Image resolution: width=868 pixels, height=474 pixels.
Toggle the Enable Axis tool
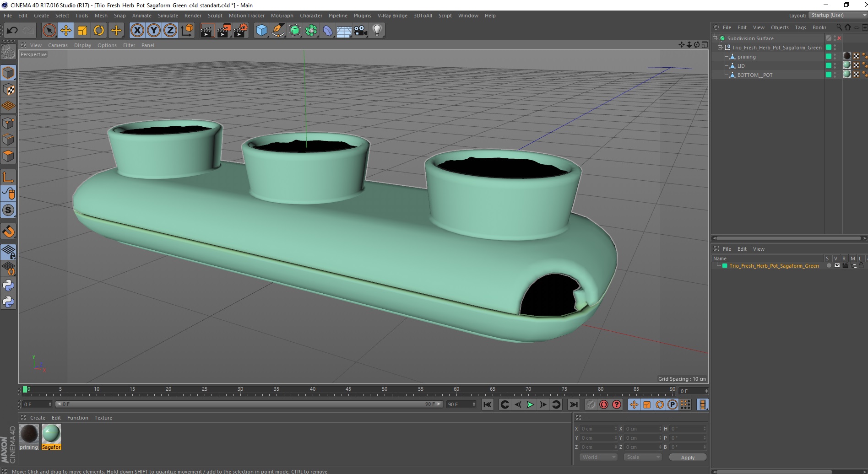tap(8, 177)
